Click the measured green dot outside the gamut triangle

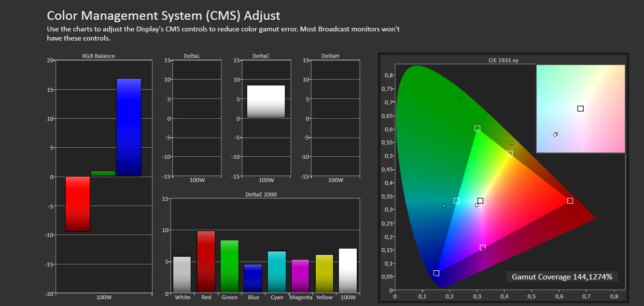click(x=460, y=99)
